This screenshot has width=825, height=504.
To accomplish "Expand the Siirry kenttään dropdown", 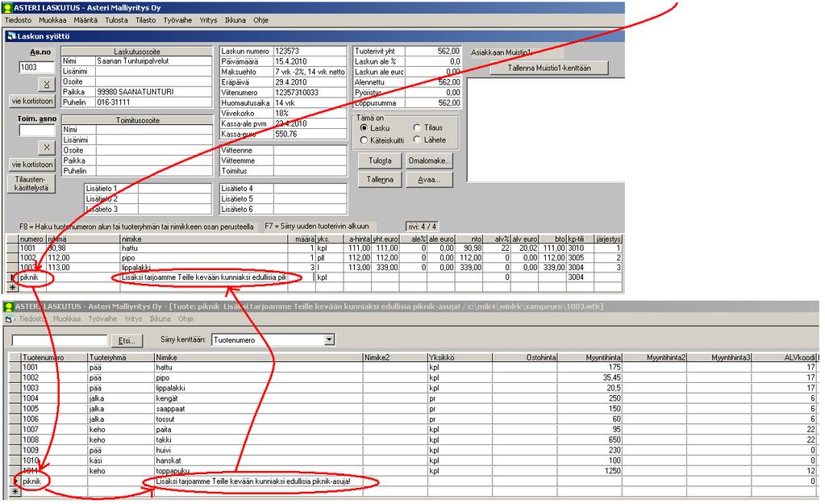I will [329, 339].
